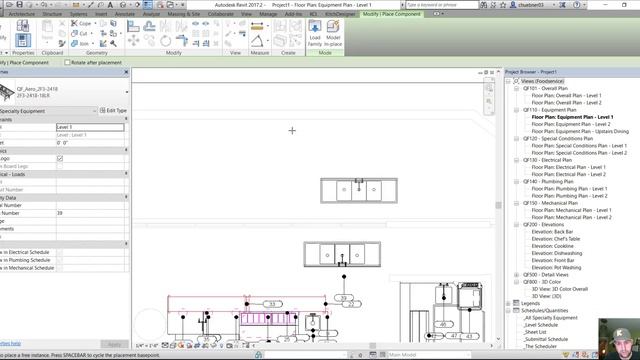Toggle the Logo checkbox in Properties

coord(60,158)
